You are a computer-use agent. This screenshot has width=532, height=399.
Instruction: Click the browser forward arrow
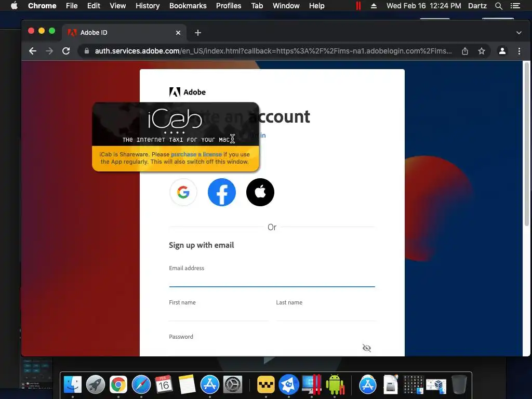[x=49, y=51]
